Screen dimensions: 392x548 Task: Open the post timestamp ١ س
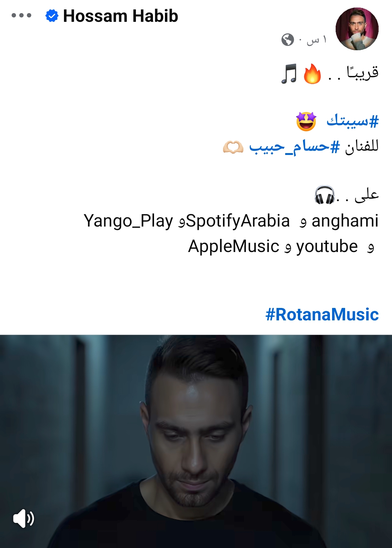click(317, 39)
